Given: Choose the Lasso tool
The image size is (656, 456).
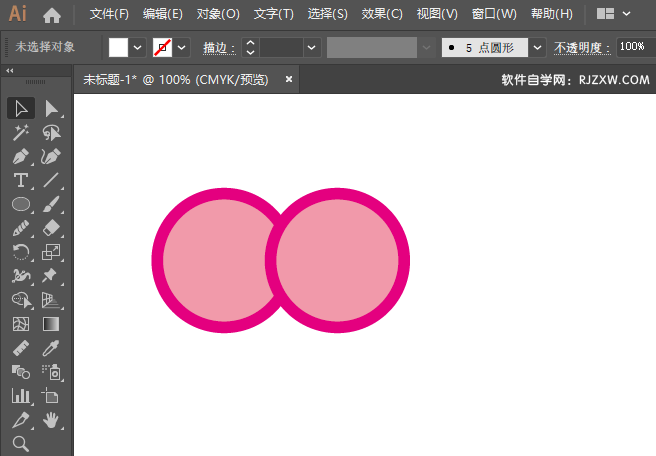Looking at the screenshot, I should [x=51, y=133].
